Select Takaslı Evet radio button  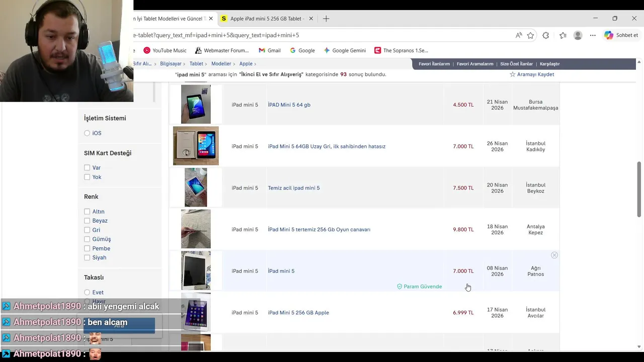[87, 292]
